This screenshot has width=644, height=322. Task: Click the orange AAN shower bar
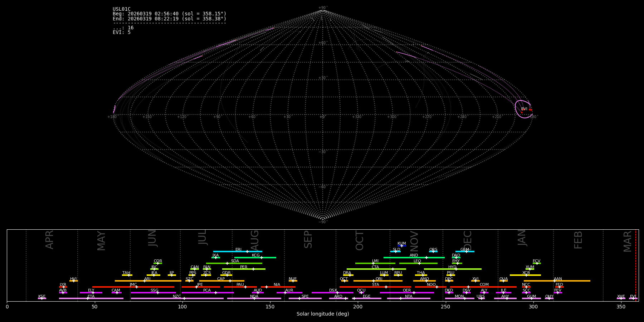click(x=557, y=281)
